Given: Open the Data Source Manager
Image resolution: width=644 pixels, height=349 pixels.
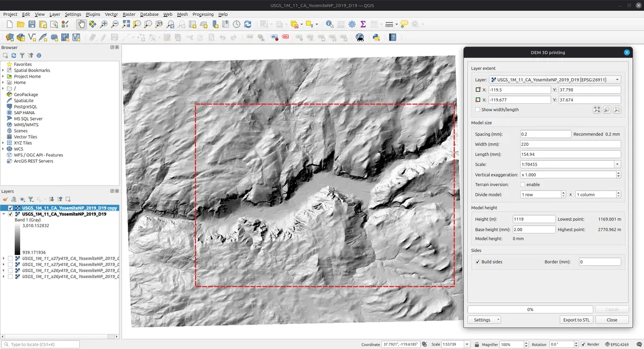Looking at the screenshot, I should click(x=9, y=37).
